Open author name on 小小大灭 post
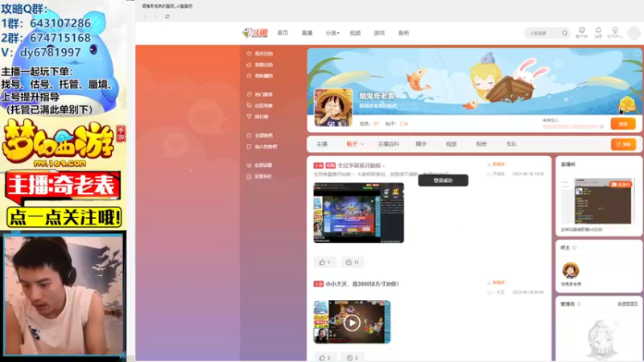Screen dimensions: 644x362 tap(498, 282)
